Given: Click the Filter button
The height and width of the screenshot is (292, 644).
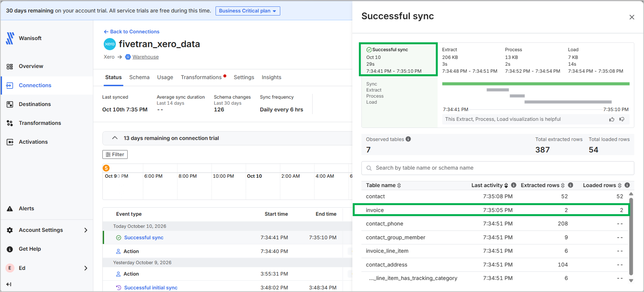Looking at the screenshot, I should 115,154.
